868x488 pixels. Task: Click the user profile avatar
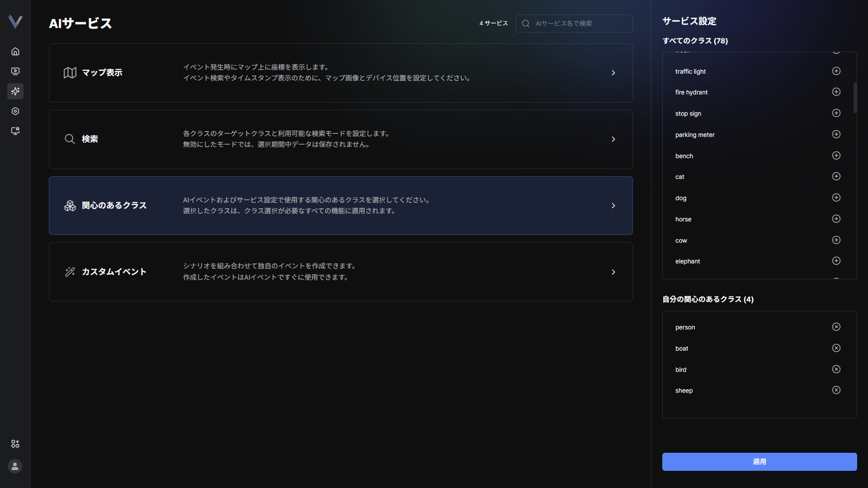[15, 466]
